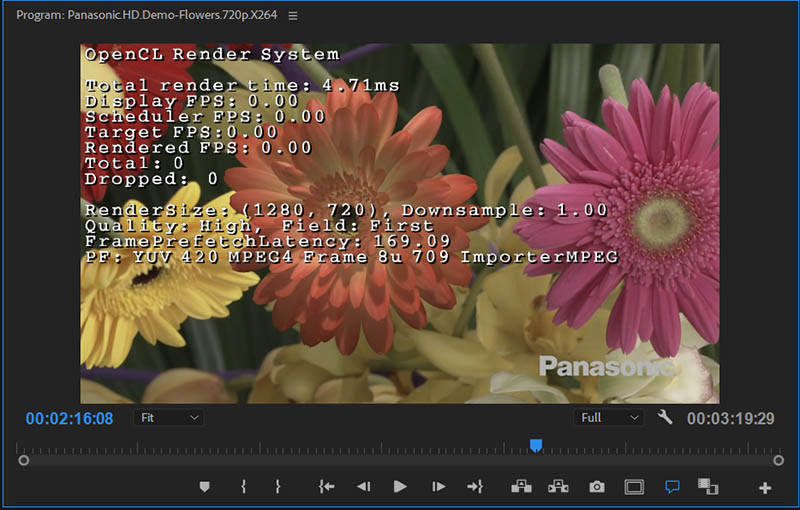This screenshot has width=800, height=510.
Task: Mark In point with left brace
Action: click(243, 487)
